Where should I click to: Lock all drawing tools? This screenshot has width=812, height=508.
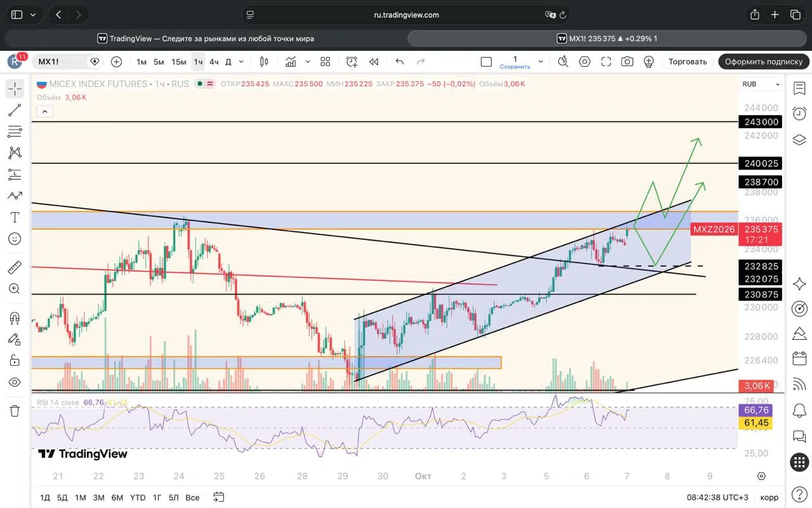(x=15, y=361)
